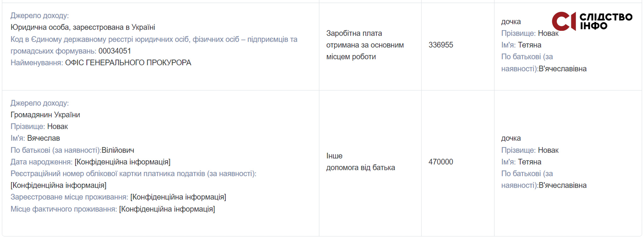Click the income amount 336955
The height and width of the screenshot is (238, 644).
tap(441, 45)
